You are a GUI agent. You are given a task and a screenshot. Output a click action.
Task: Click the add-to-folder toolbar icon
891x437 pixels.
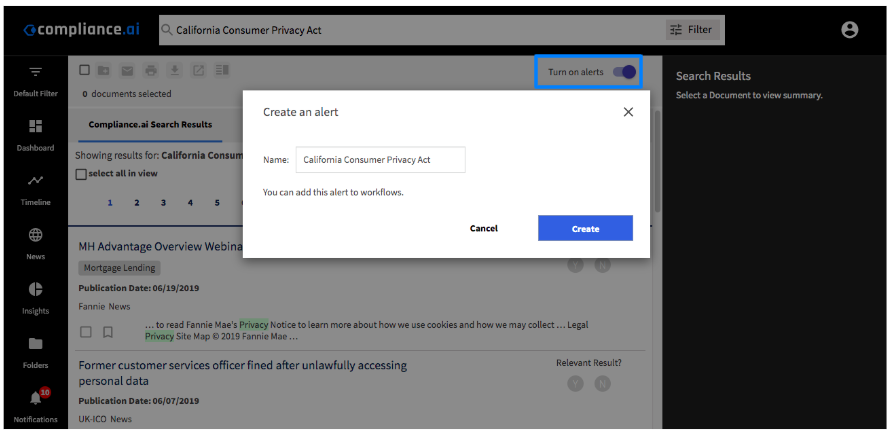(x=103, y=70)
